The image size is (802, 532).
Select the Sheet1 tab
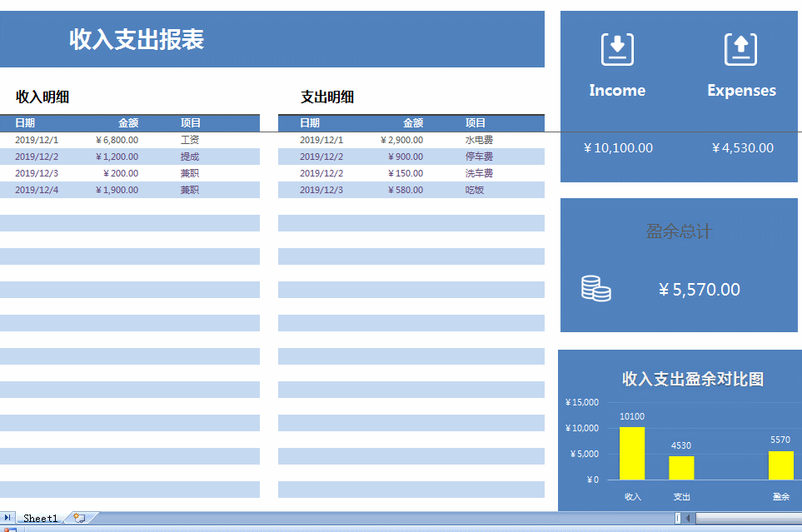[41, 518]
